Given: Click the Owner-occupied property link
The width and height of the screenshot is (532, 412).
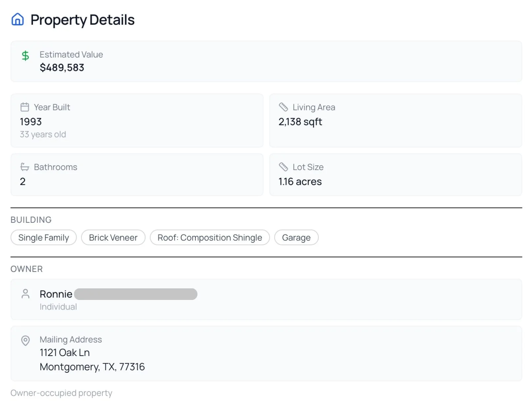Looking at the screenshot, I should click(61, 393).
